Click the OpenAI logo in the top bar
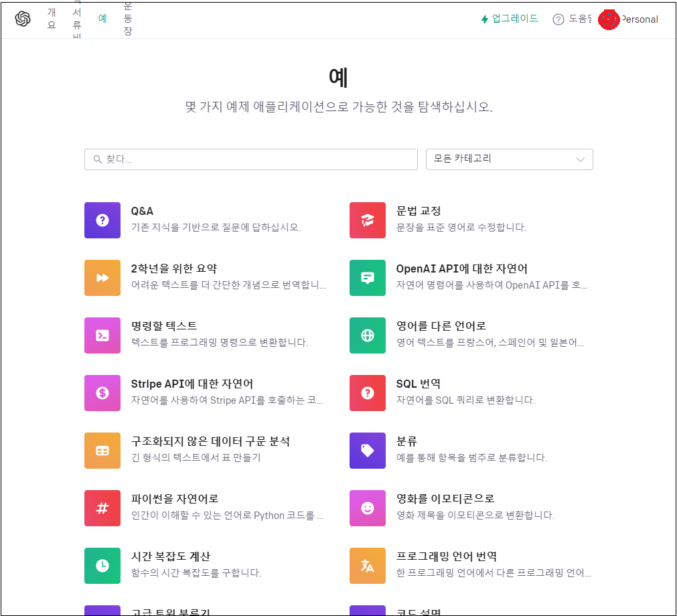The height and width of the screenshot is (616, 677). pyautogui.click(x=23, y=19)
